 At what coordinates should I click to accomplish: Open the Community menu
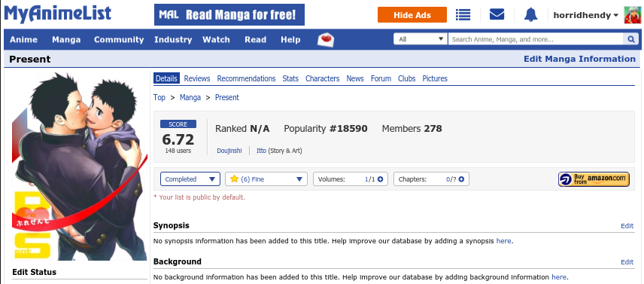pos(119,40)
